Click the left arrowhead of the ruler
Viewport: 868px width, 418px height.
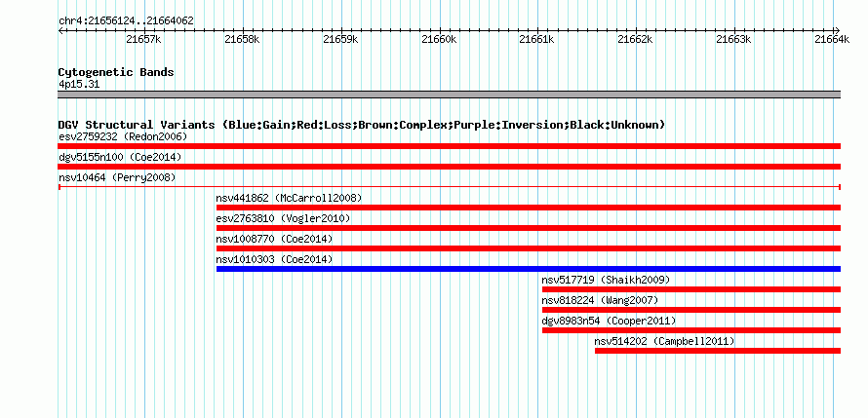tap(60, 30)
